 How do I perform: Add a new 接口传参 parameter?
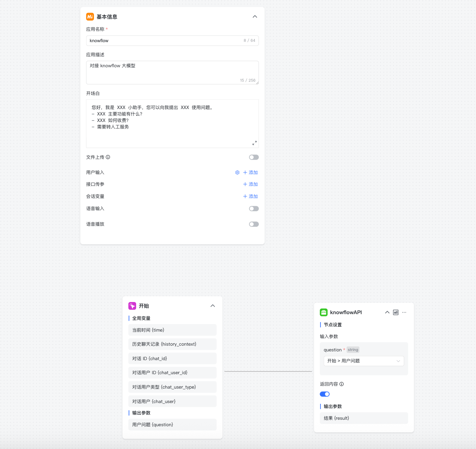click(x=251, y=184)
